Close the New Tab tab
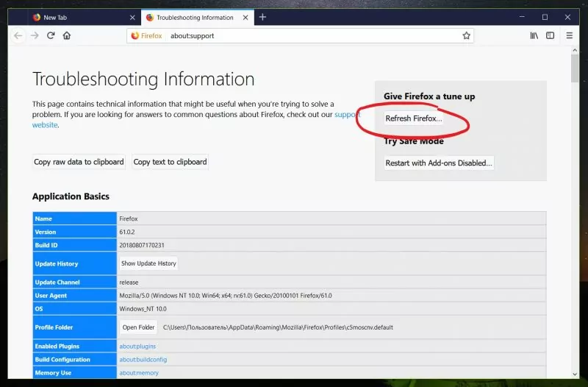Screen dimensions: 588x387 coord(132,18)
